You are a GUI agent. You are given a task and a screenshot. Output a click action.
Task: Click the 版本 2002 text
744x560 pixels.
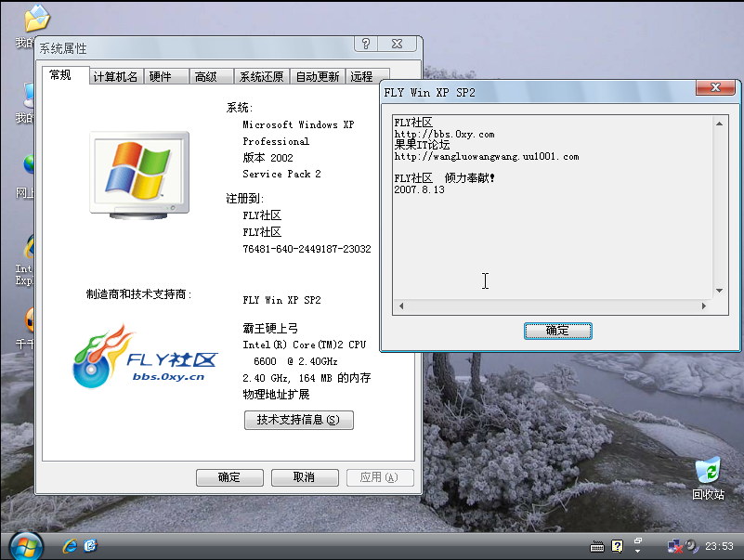click(268, 158)
